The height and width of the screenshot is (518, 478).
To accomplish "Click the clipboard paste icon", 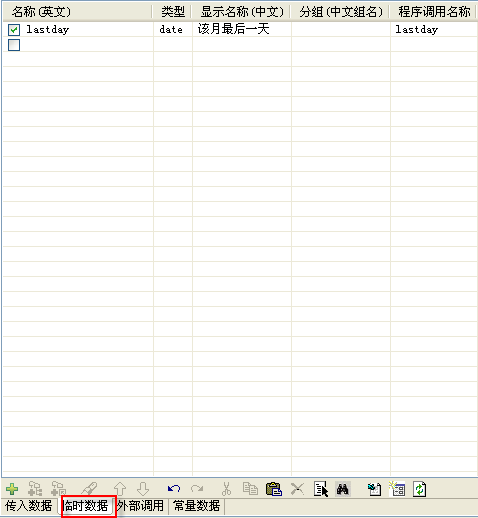I will coord(274,489).
